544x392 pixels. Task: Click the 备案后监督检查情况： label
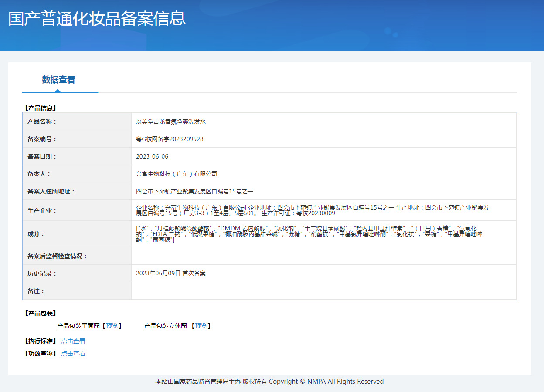(x=58, y=256)
